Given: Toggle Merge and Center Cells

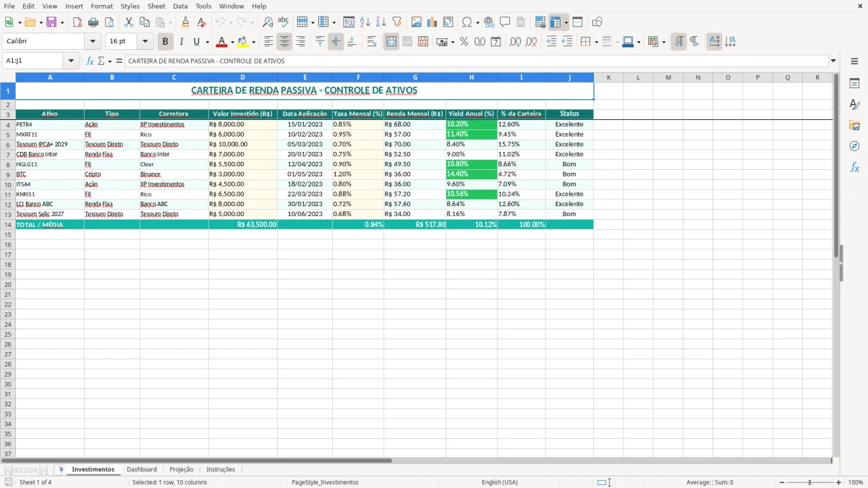Looking at the screenshot, I should (391, 42).
